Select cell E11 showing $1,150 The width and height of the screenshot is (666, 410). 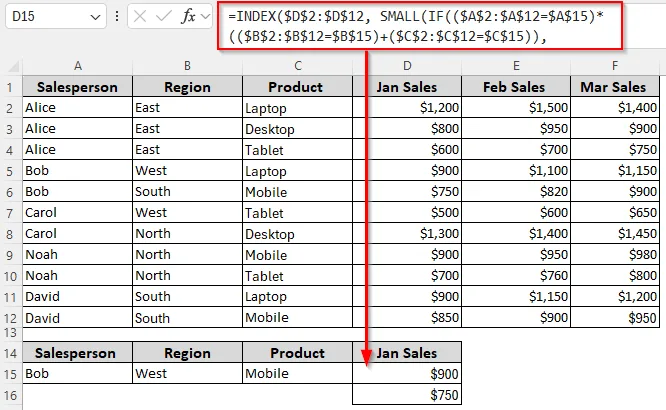pyautogui.click(x=516, y=296)
